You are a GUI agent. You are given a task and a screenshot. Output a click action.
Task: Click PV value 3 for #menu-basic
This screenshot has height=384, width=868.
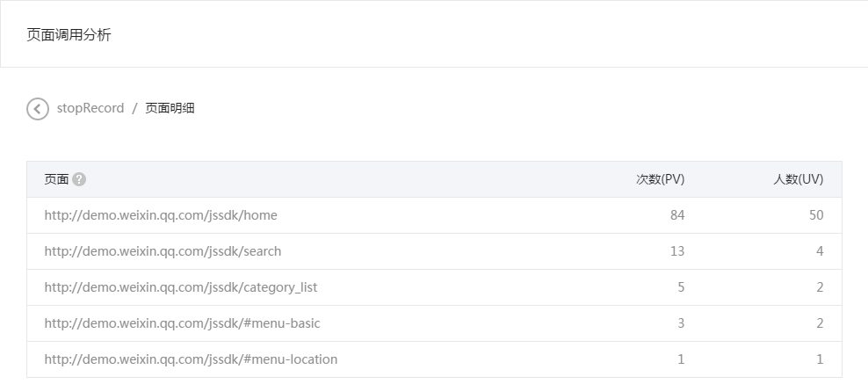click(681, 323)
